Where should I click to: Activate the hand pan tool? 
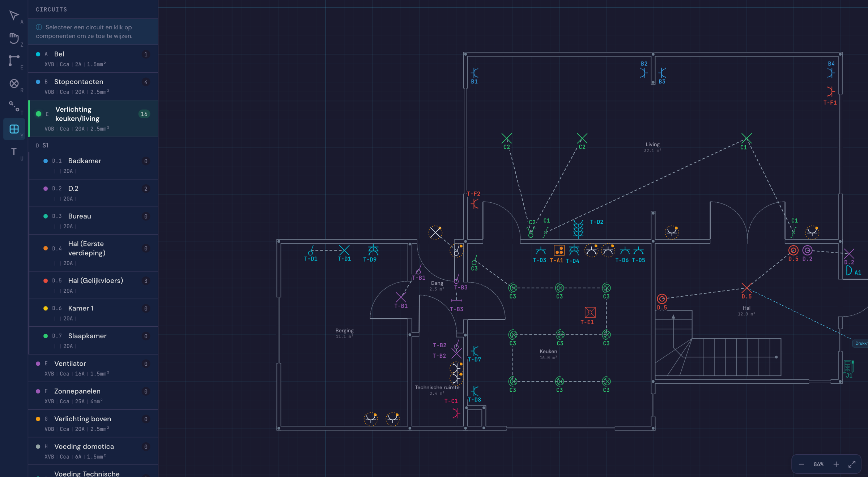point(14,38)
